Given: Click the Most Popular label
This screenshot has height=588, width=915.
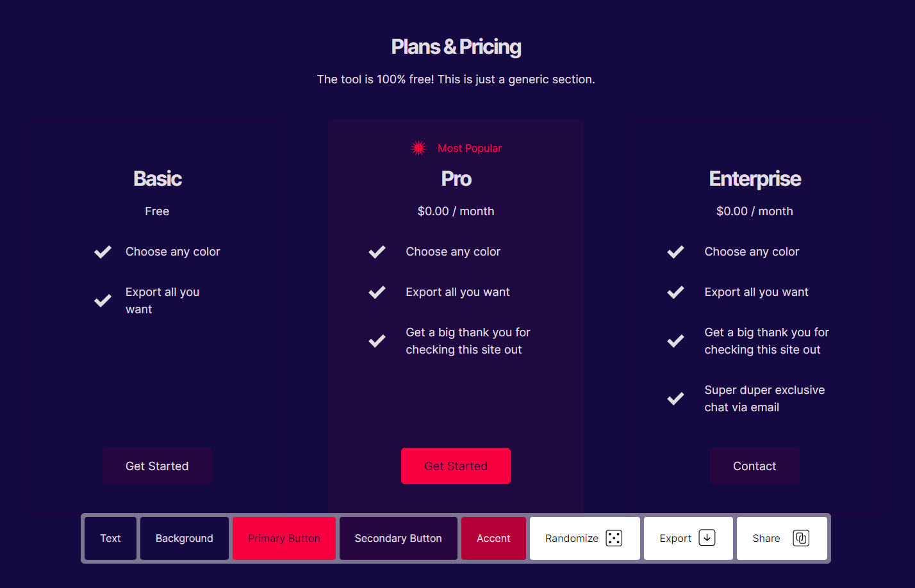Looking at the screenshot, I should tap(470, 148).
